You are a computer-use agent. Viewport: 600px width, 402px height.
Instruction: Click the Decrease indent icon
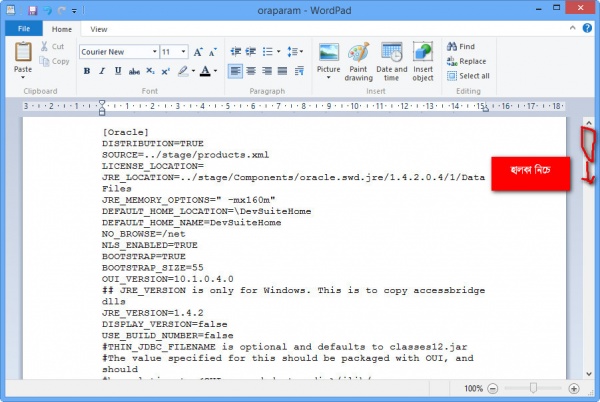(236, 51)
